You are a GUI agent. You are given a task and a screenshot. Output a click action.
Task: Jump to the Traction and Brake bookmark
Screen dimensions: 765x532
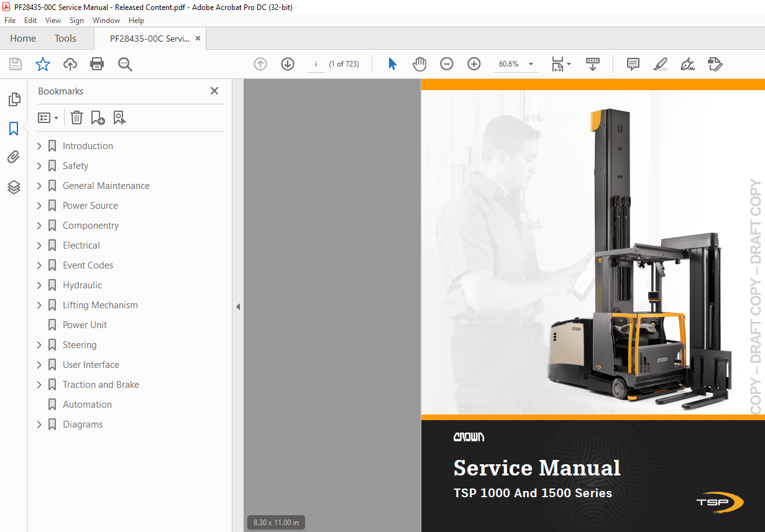tap(101, 385)
